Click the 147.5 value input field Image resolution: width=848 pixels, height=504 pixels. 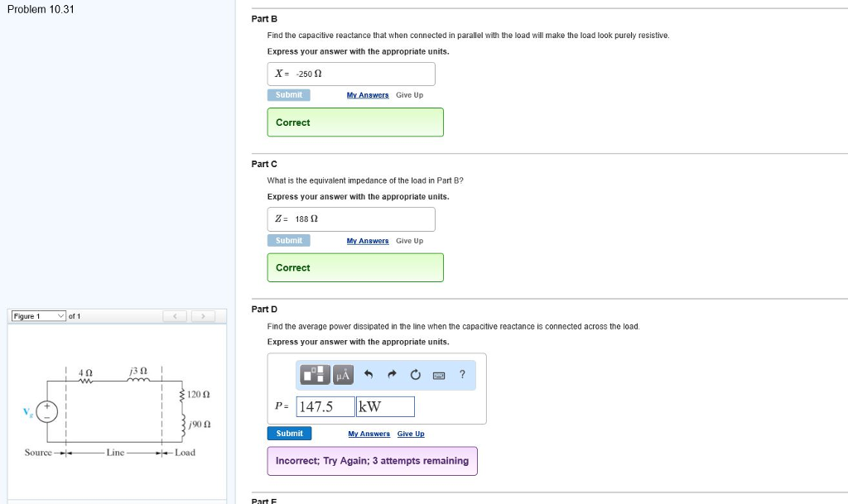point(324,406)
